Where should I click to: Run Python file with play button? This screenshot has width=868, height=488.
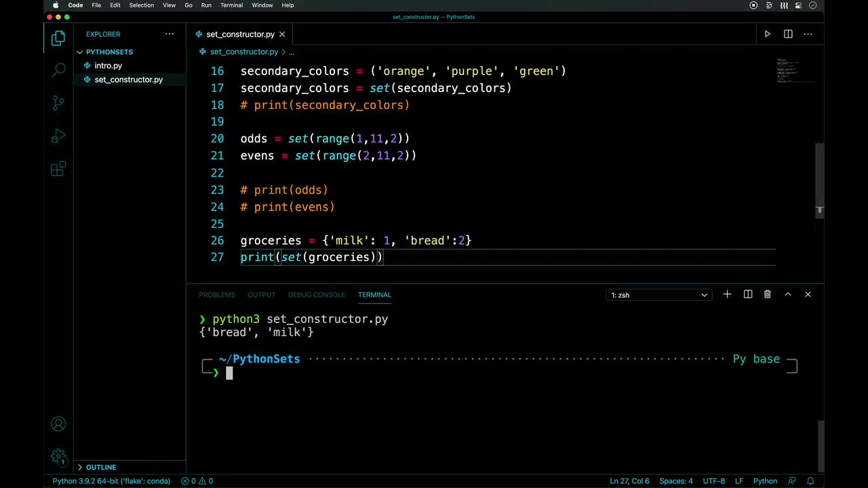pyautogui.click(x=767, y=34)
